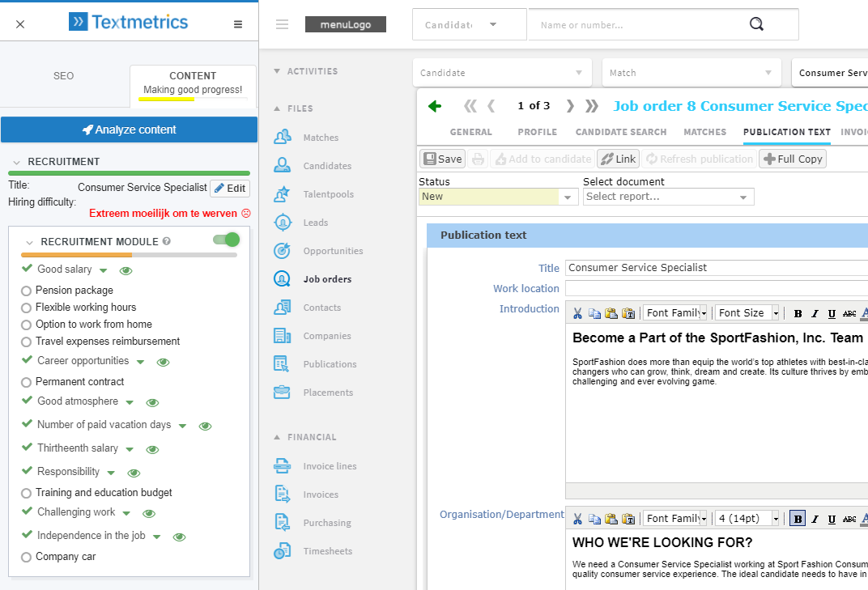
Task: Select Flexible working hours radio option
Action: (26, 308)
